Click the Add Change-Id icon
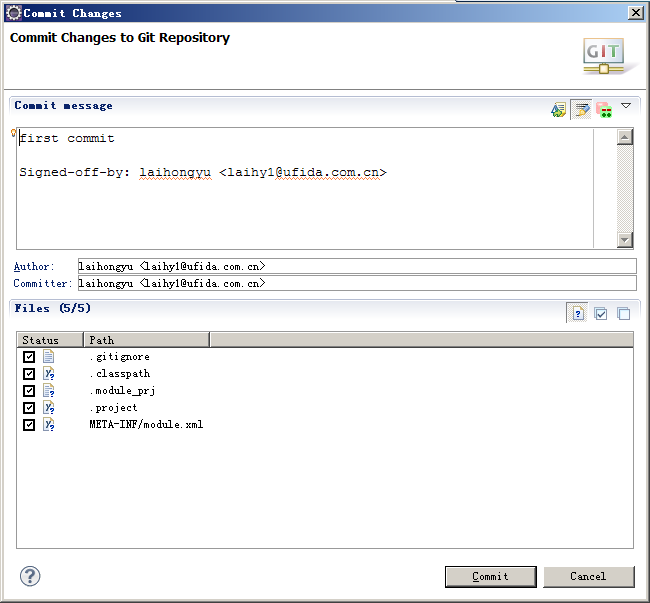 (604, 110)
